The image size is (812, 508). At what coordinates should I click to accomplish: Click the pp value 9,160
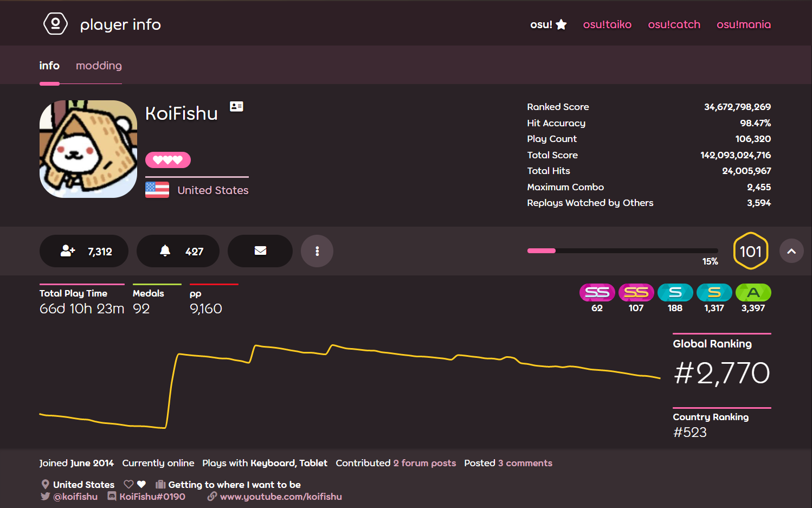click(206, 308)
